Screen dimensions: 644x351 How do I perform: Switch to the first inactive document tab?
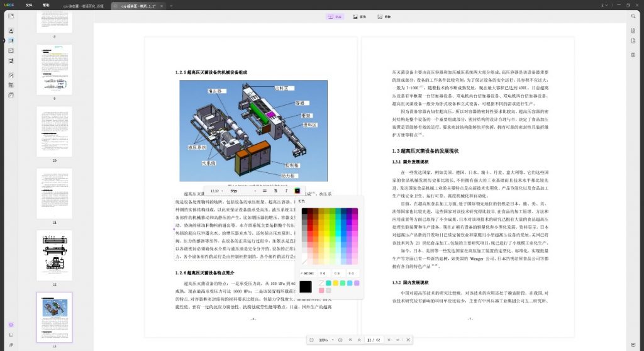point(84,6)
